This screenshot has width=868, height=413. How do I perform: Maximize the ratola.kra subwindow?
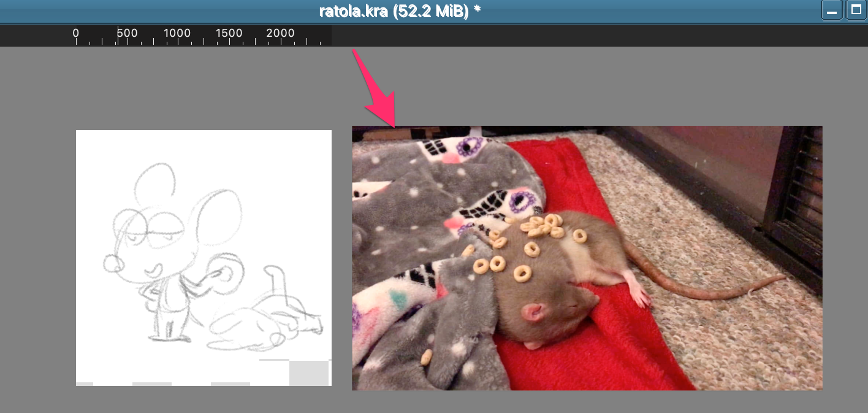[855, 10]
